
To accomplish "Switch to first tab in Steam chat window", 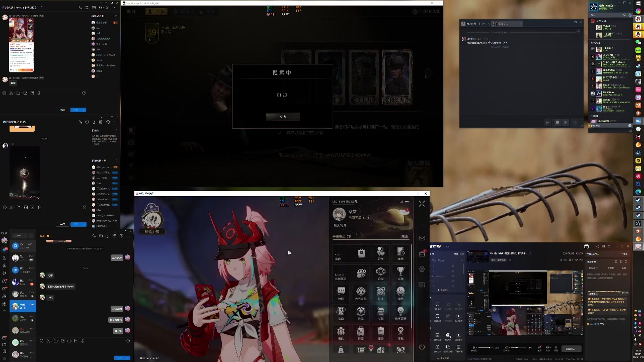I will click(x=475, y=24).
